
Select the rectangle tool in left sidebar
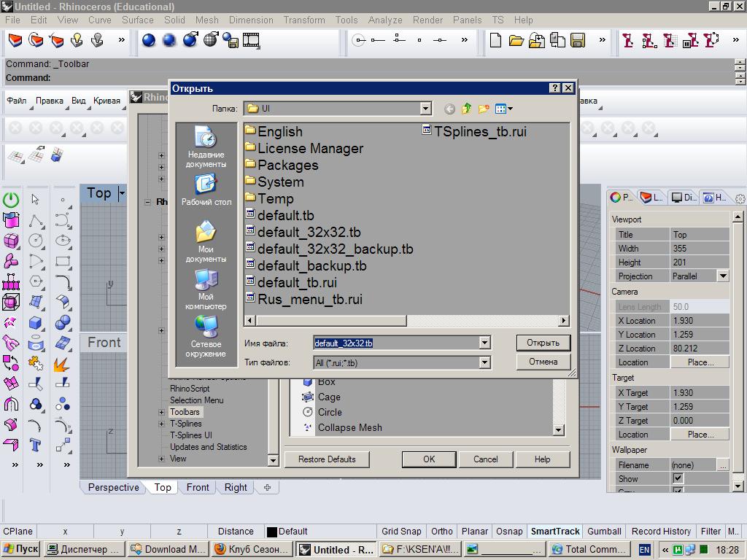(x=63, y=261)
